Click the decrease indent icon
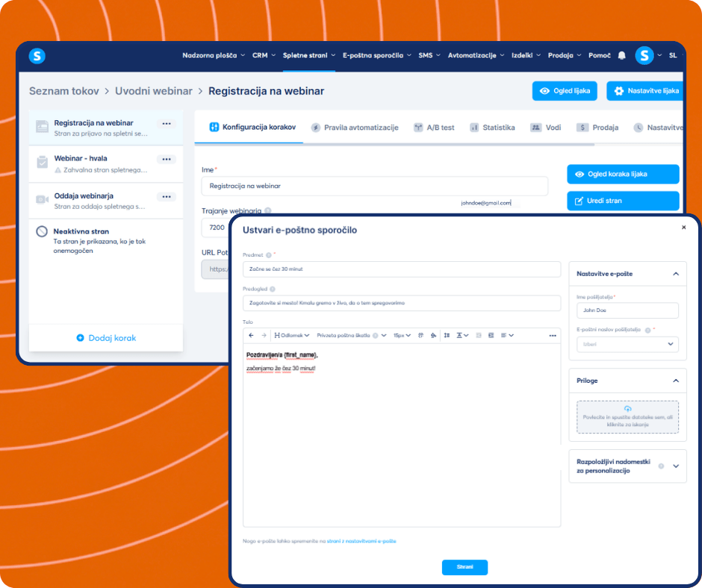 pos(479,335)
